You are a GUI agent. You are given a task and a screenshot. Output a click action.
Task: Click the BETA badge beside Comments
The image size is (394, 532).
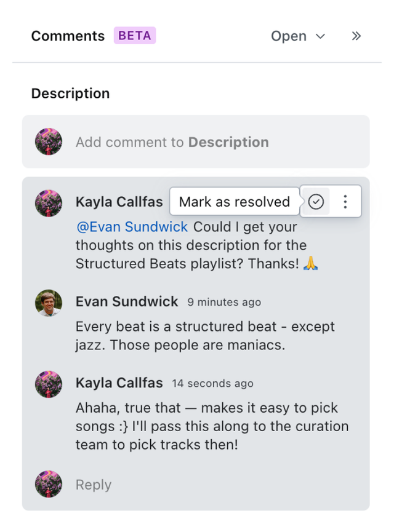click(x=134, y=36)
